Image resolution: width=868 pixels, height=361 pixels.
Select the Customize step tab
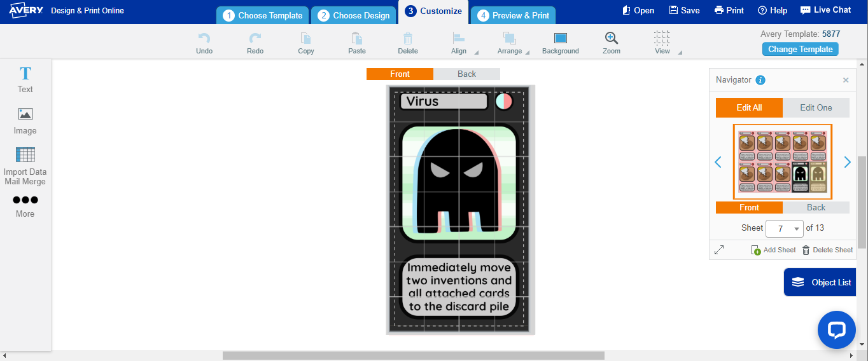[x=433, y=12]
